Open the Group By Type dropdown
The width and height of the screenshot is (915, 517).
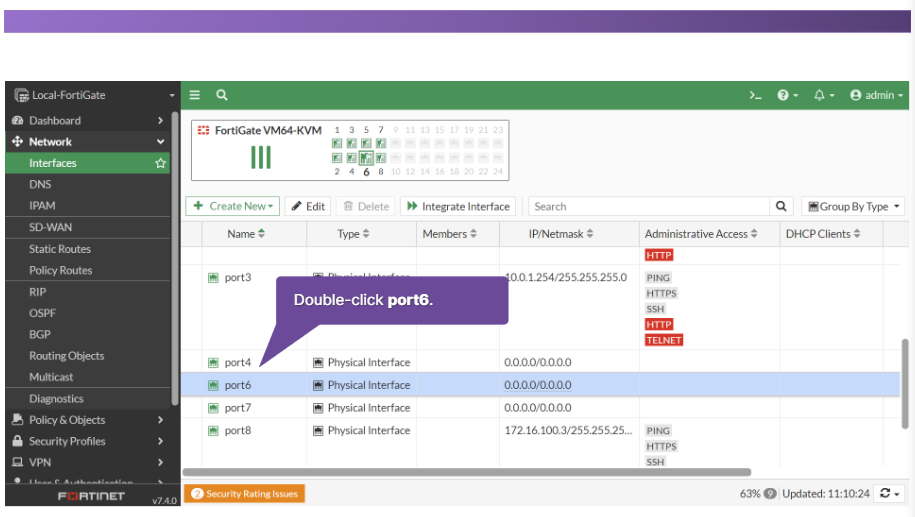(854, 207)
